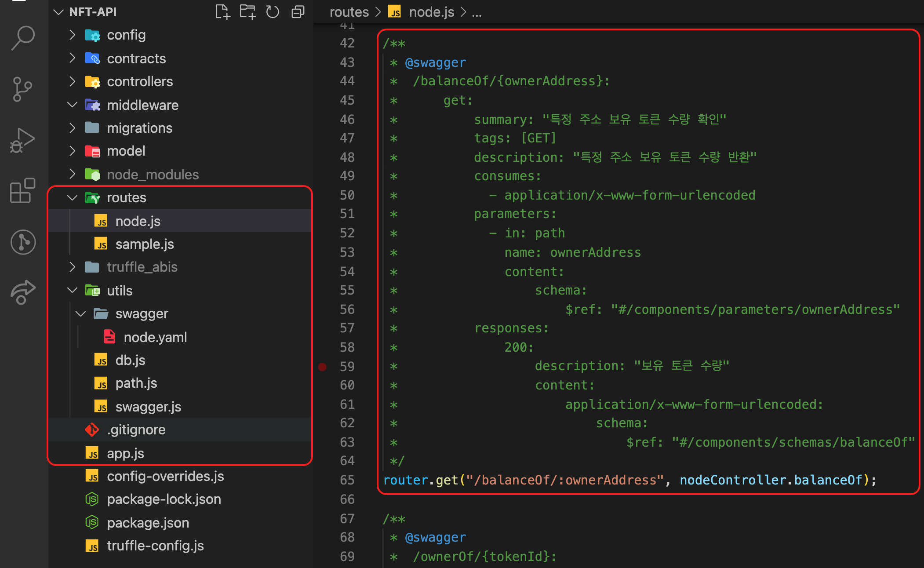The height and width of the screenshot is (568, 924).
Task: Open the Source Control view
Action: tap(22, 89)
